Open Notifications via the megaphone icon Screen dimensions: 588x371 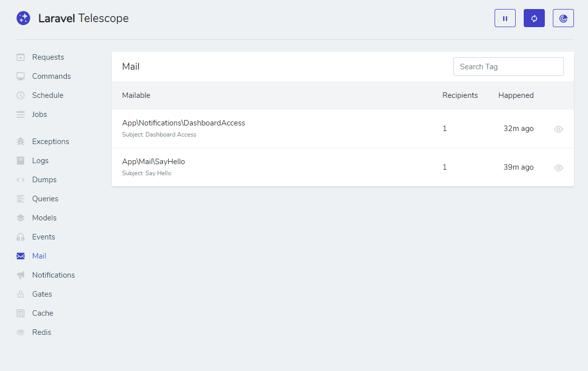click(x=20, y=275)
